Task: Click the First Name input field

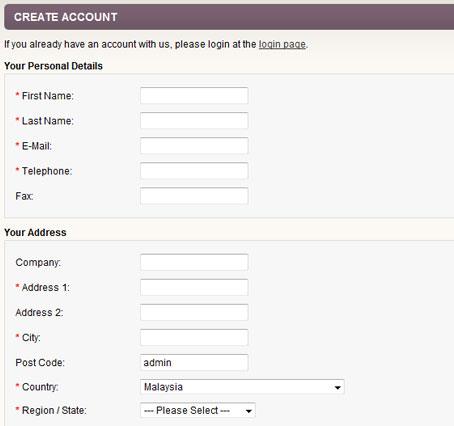Action: pos(194,96)
